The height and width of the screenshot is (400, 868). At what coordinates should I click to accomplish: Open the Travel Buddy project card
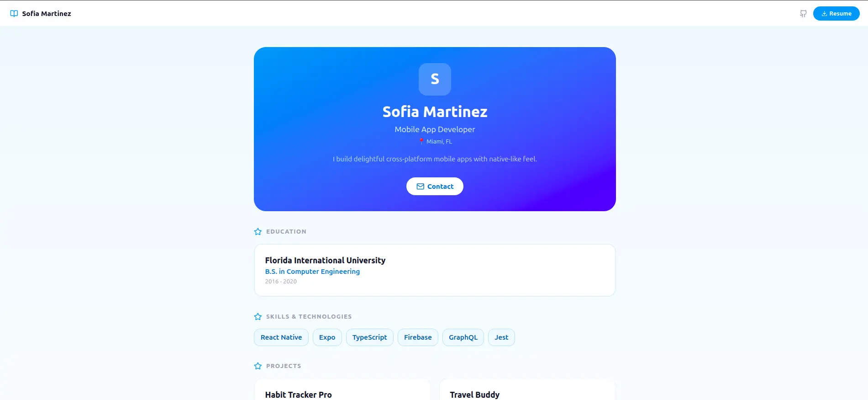coord(527,389)
